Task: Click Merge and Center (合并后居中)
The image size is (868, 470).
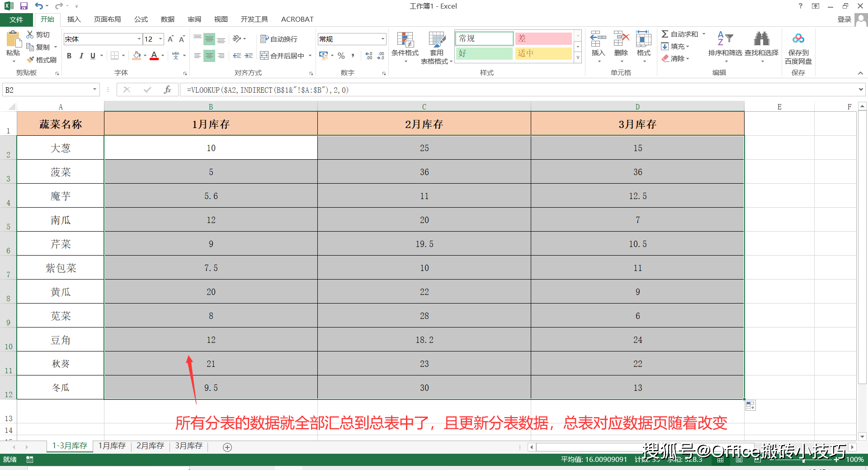Action: click(282, 56)
